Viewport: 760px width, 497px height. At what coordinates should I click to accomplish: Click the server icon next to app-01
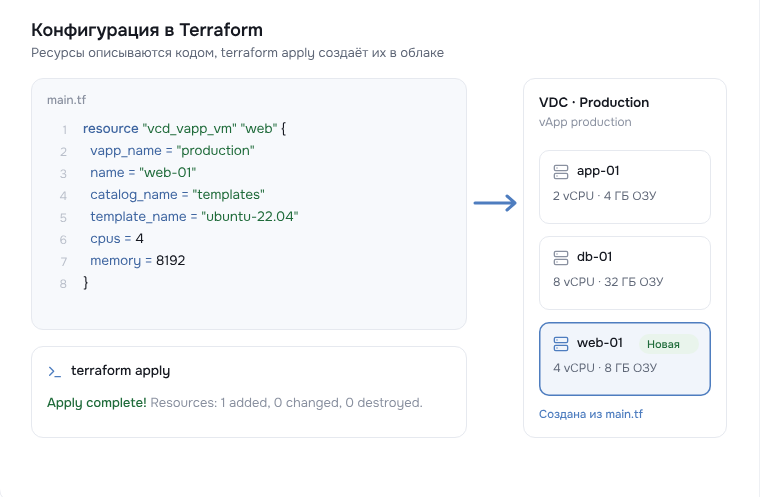[561, 172]
